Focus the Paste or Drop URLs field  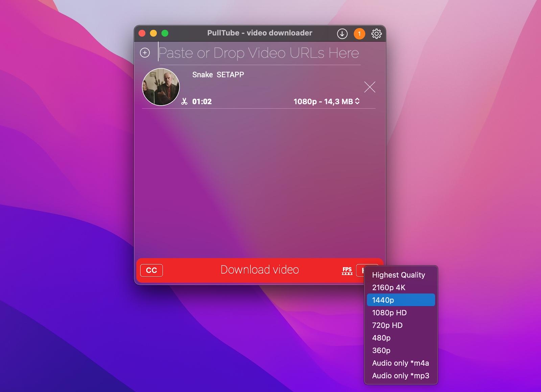pyautogui.click(x=259, y=53)
